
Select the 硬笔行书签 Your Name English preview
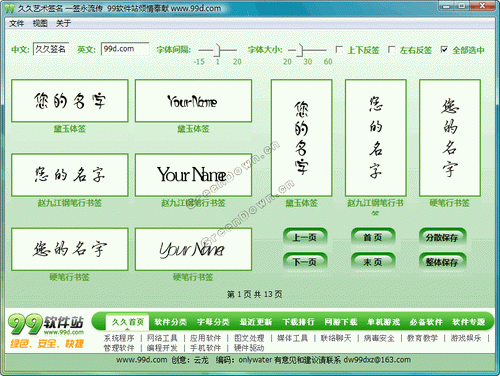193,249
